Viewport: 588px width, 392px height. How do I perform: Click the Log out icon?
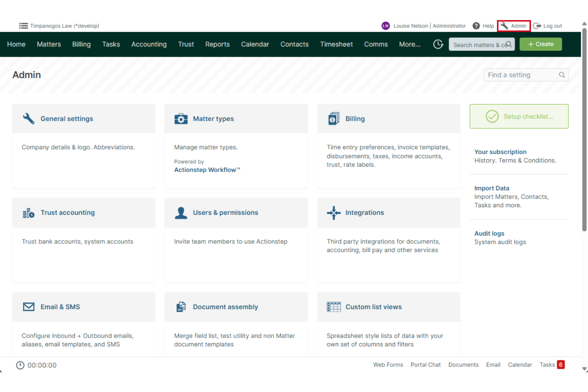coord(537,25)
